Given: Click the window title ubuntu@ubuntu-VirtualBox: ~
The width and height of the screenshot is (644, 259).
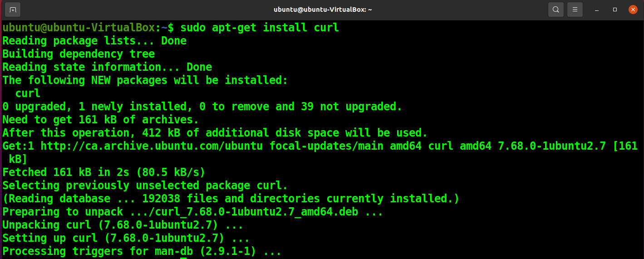Looking at the screenshot, I should pos(323,10).
